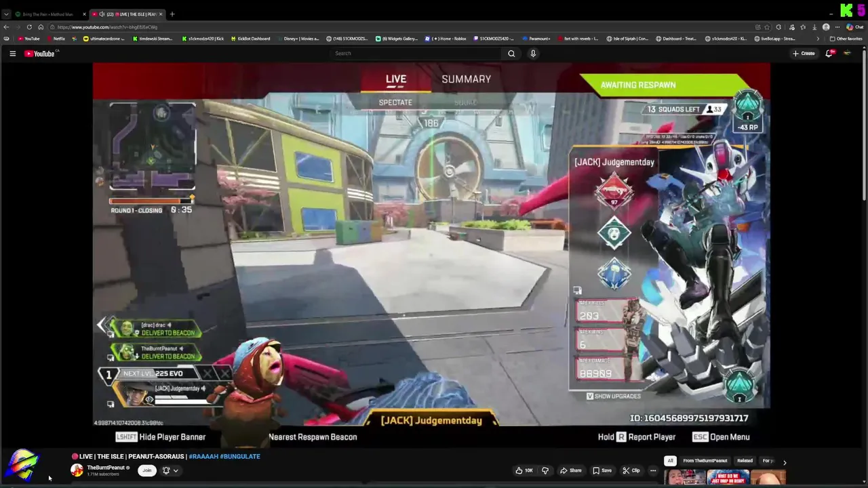The image size is (868, 488).
Task: Open the browser home page icon
Action: click(41, 27)
